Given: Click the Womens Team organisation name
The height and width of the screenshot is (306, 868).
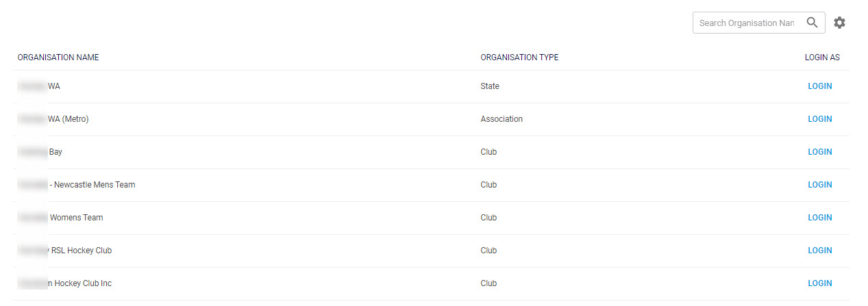Looking at the screenshot, I should point(76,218).
